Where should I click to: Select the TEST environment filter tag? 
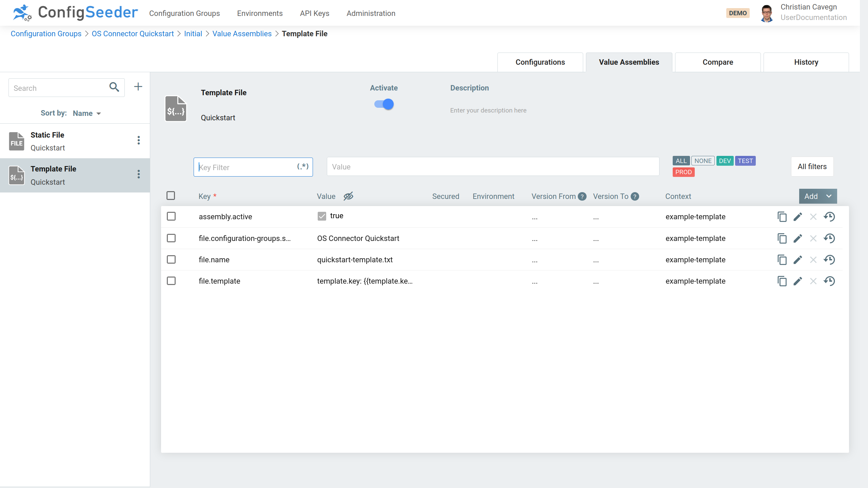click(745, 161)
